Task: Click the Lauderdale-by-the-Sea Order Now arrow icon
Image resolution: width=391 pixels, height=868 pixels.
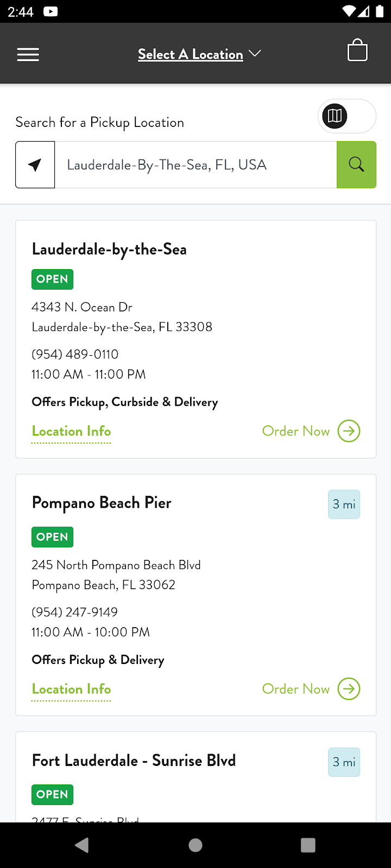Action: 349,431
